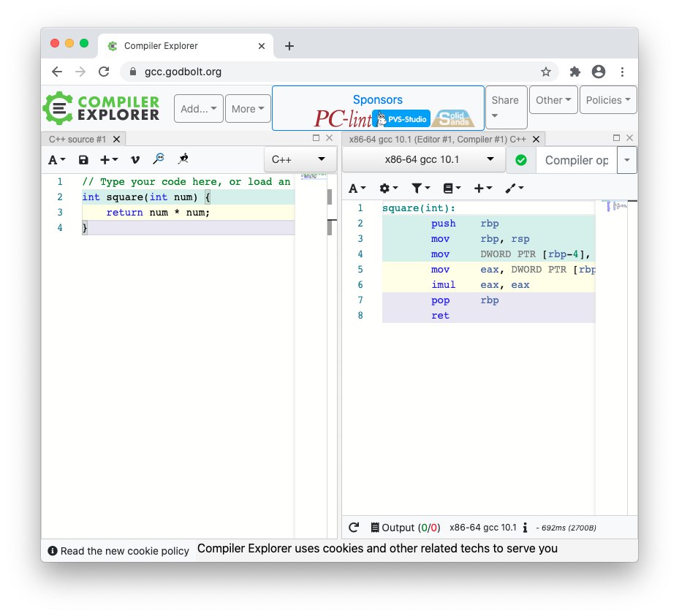679x616 pixels.
Task: Click the PC-lint sponsor logo
Action: pos(343,118)
